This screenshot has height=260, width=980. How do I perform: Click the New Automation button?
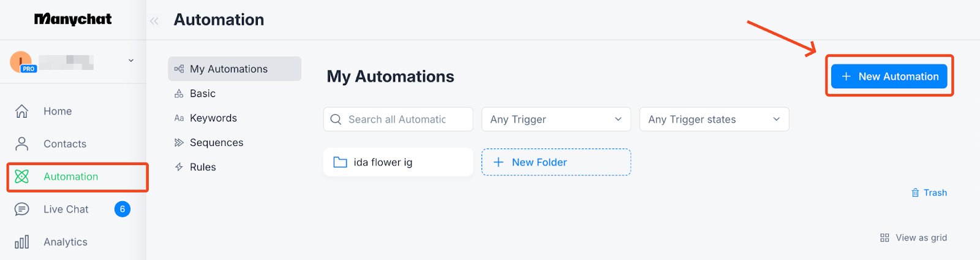click(x=889, y=77)
